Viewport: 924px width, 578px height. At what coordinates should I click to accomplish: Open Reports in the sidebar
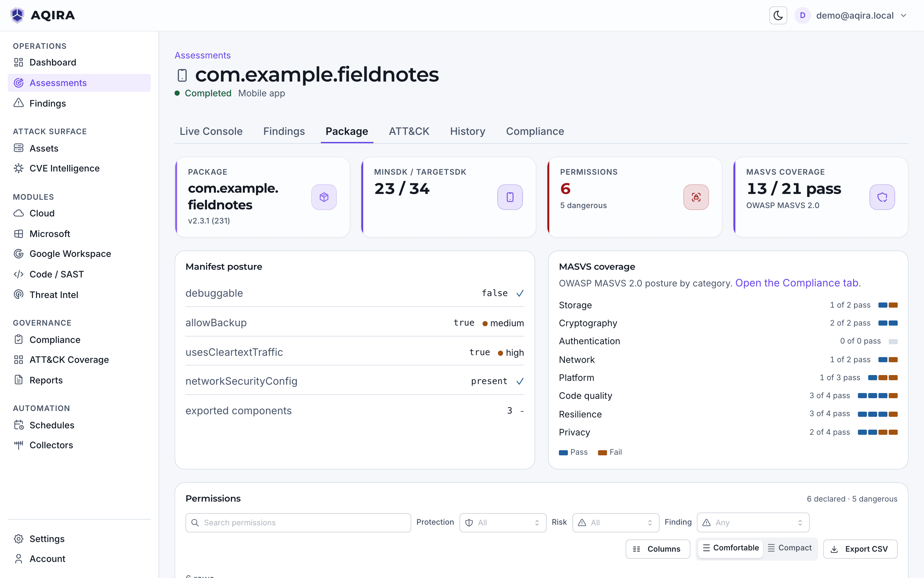[x=79, y=380]
